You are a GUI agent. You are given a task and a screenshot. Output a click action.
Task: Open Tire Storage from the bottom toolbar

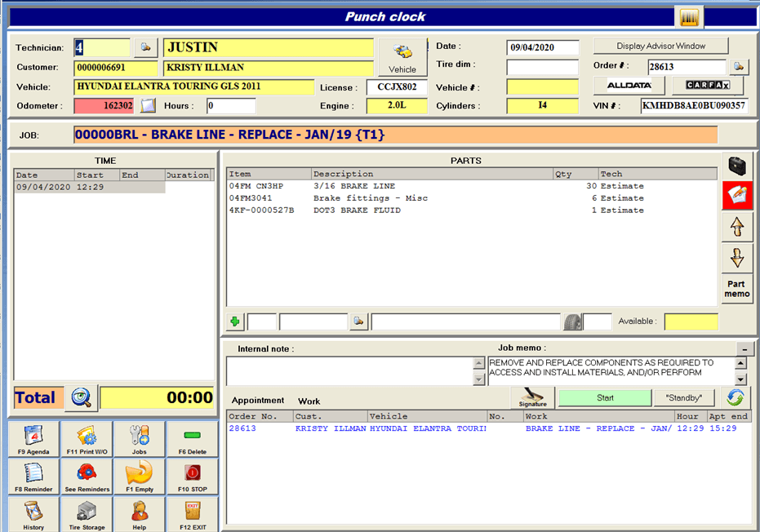point(87,513)
